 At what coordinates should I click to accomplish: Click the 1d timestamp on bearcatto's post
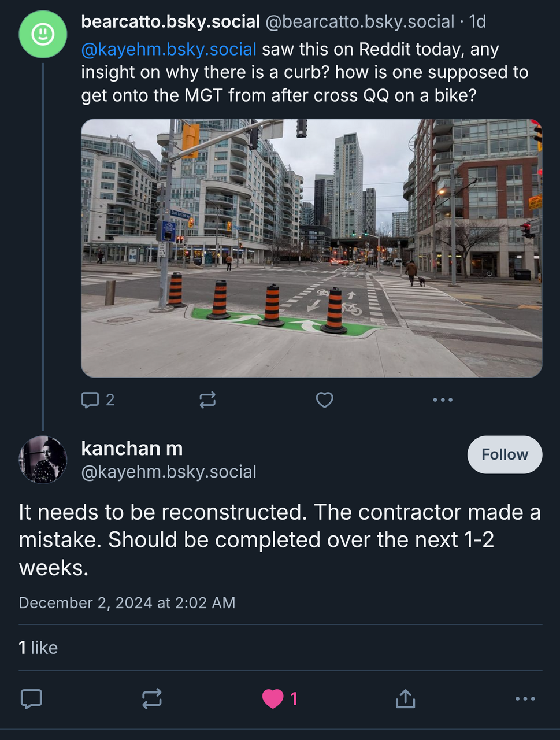pos(477,22)
